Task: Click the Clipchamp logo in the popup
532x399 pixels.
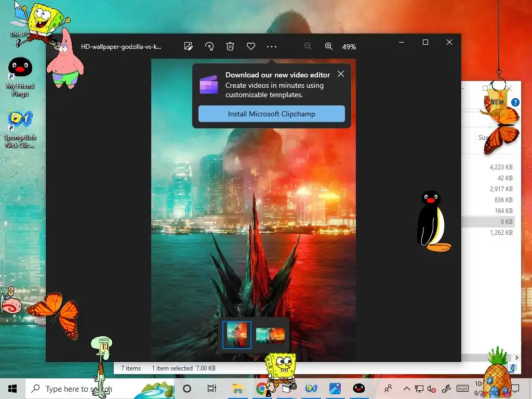Action: click(x=209, y=85)
